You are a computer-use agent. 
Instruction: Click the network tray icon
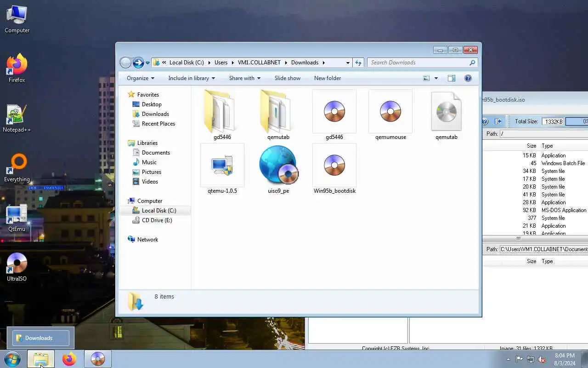pyautogui.click(x=531, y=359)
